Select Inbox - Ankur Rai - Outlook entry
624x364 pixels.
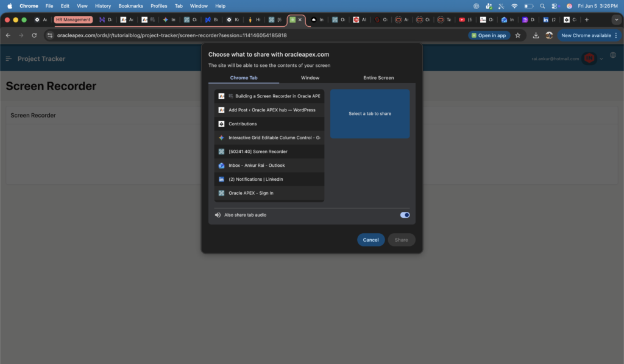click(x=269, y=166)
